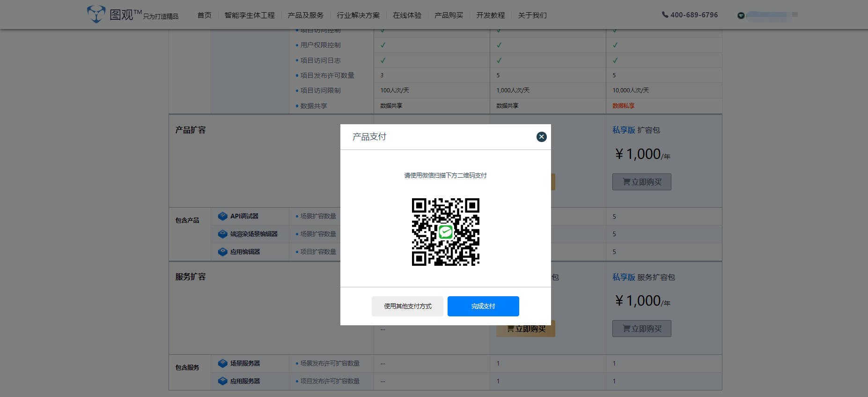This screenshot has height=397, width=868.
Task: Click the 100人次/天 cell
Action: click(395, 90)
